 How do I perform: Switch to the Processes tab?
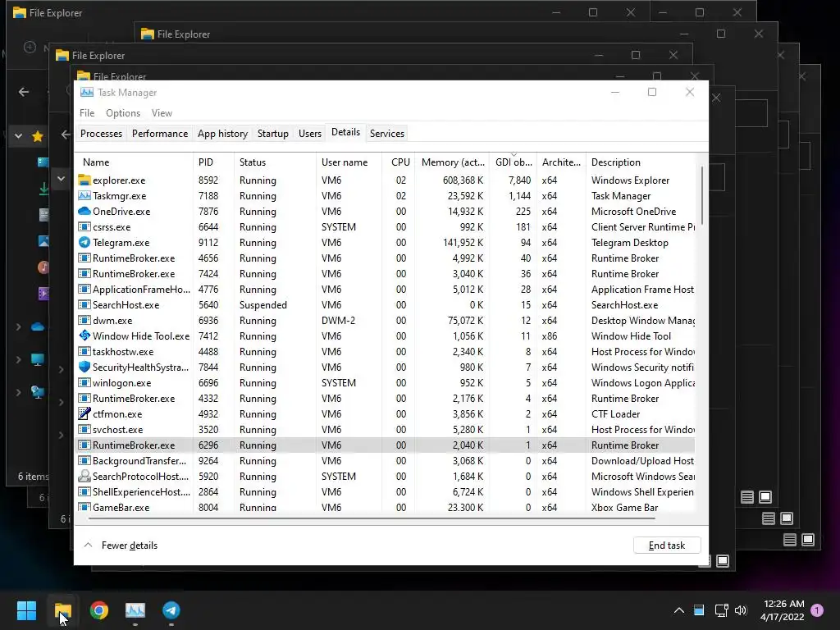101,134
